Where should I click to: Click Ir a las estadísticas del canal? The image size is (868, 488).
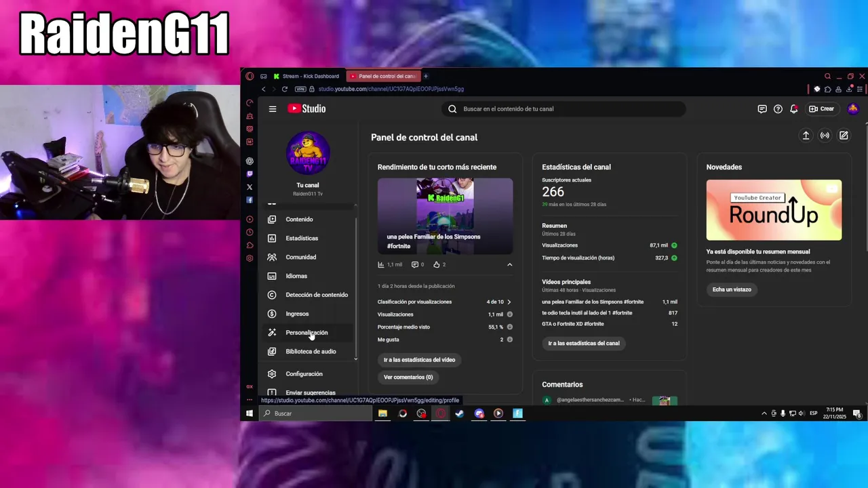click(584, 343)
